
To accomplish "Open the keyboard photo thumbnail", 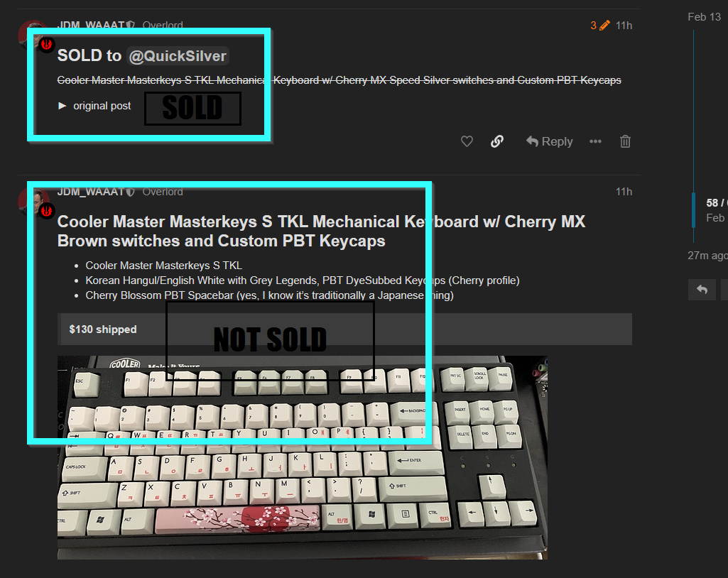I will tap(303, 457).
